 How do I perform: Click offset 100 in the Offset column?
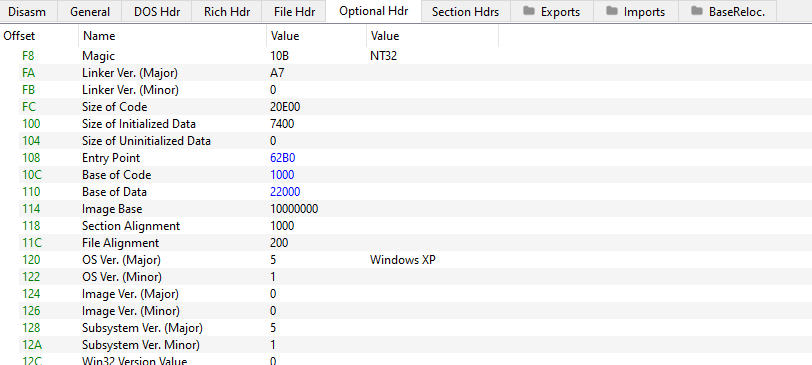pyautogui.click(x=31, y=124)
